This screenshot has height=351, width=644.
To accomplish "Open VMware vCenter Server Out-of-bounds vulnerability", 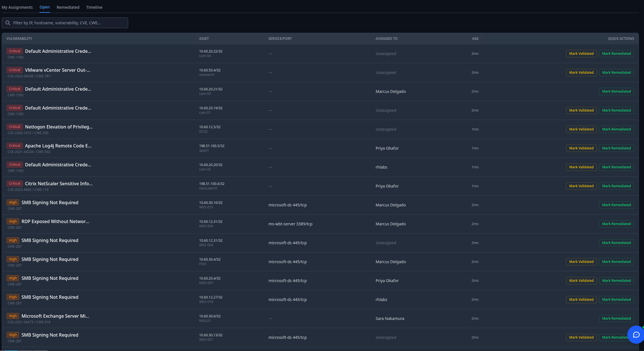I will click(58, 70).
